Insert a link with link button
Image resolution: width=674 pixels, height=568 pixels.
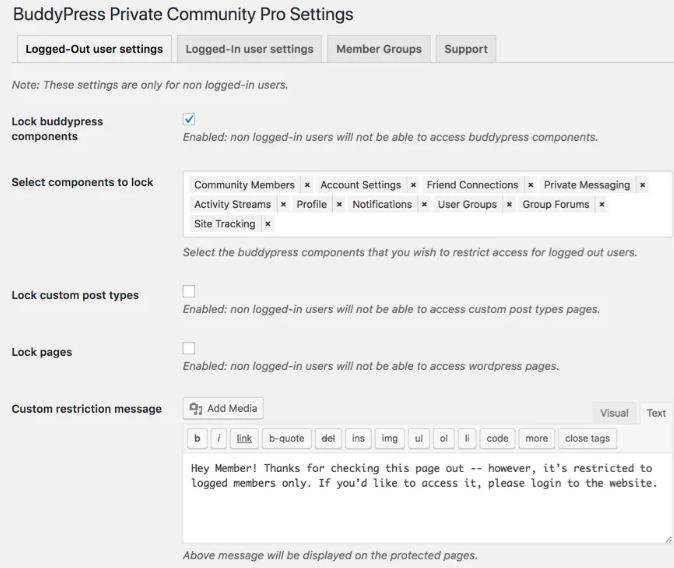tap(244, 439)
